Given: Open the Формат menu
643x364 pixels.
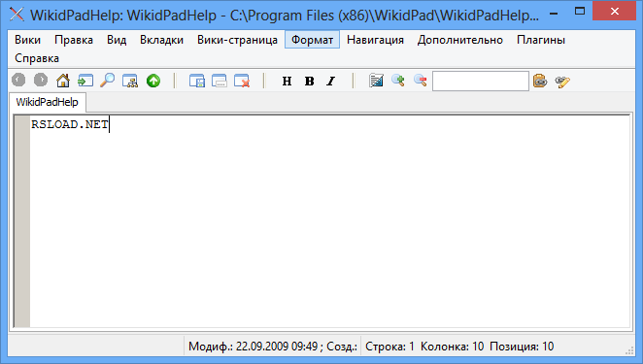Looking at the screenshot, I should 312,40.
